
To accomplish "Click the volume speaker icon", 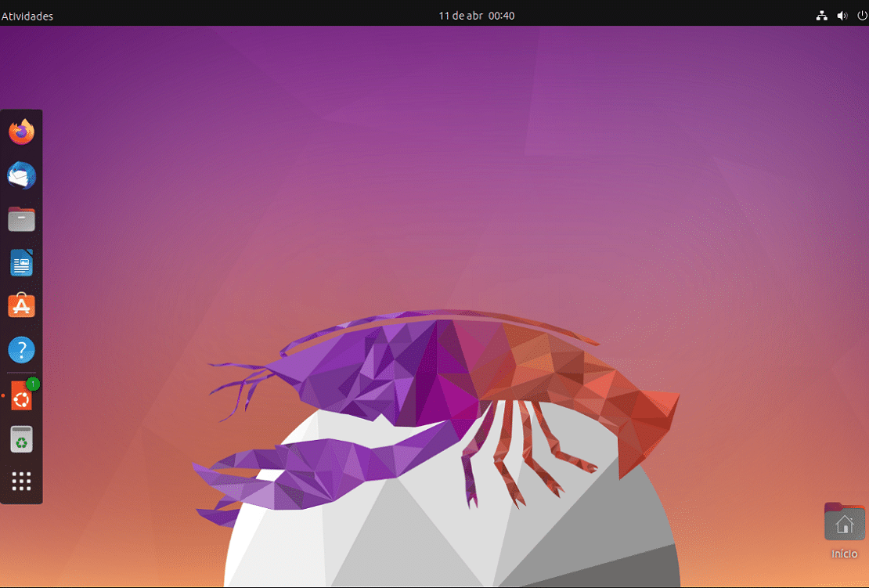I will coord(842,16).
